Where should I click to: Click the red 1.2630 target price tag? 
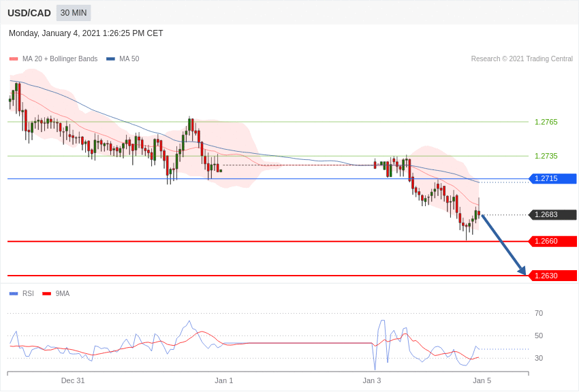click(553, 276)
